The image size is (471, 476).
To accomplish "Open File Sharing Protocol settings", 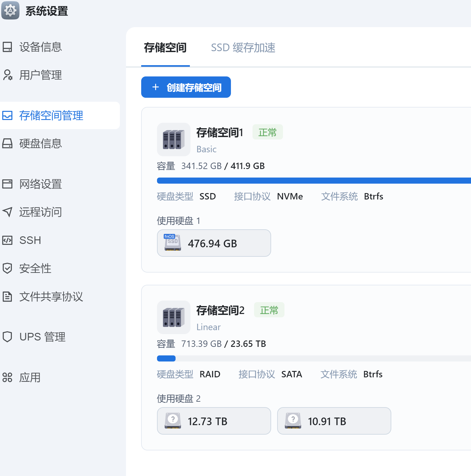I will tap(51, 297).
